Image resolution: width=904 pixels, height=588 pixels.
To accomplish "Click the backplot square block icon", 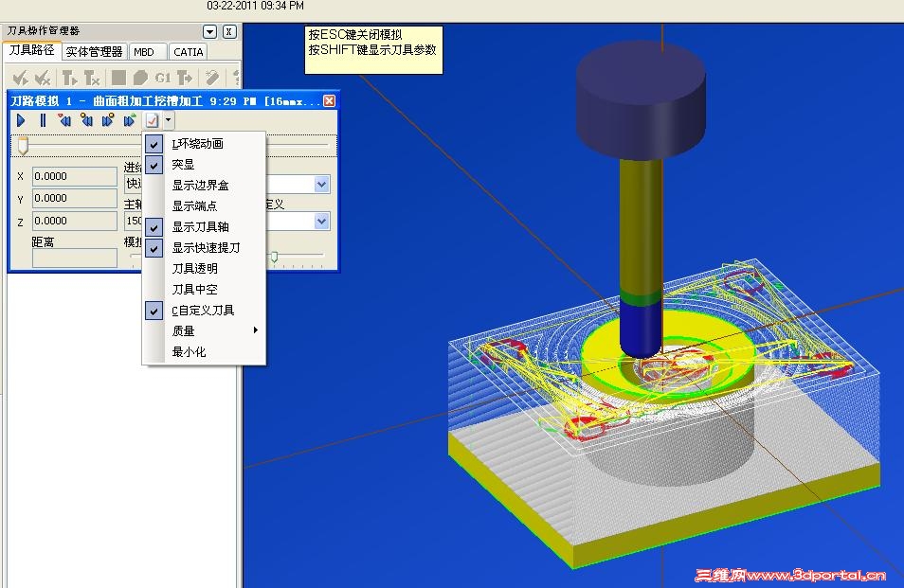I will point(118,78).
